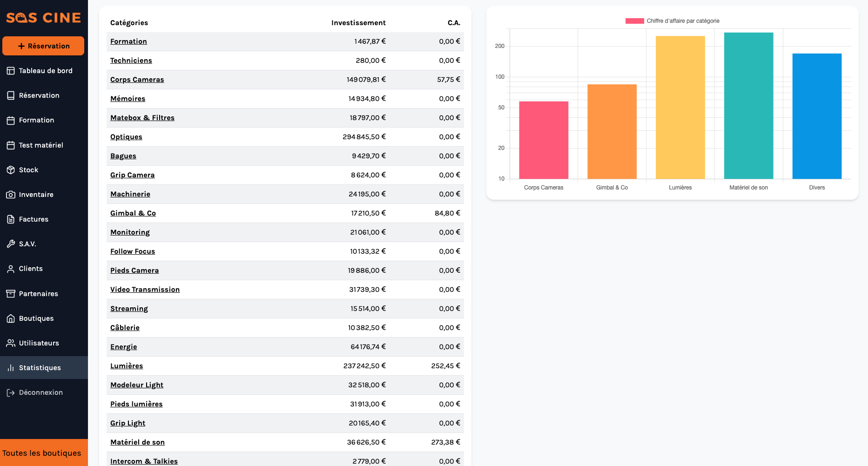Open Stock via its box icon
Image resolution: width=868 pixels, height=466 pixels.
pos(11,170)
